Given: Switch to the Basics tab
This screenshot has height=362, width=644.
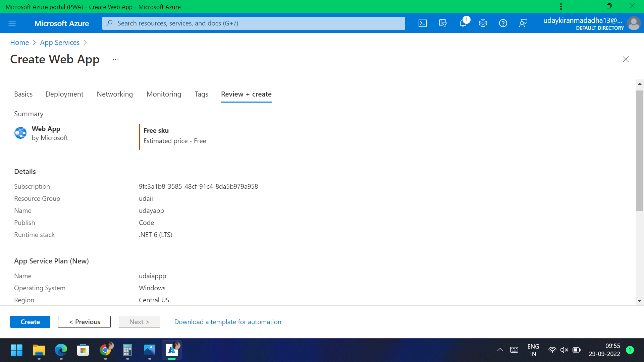Looking at the screenshot, I should point(23,94).
